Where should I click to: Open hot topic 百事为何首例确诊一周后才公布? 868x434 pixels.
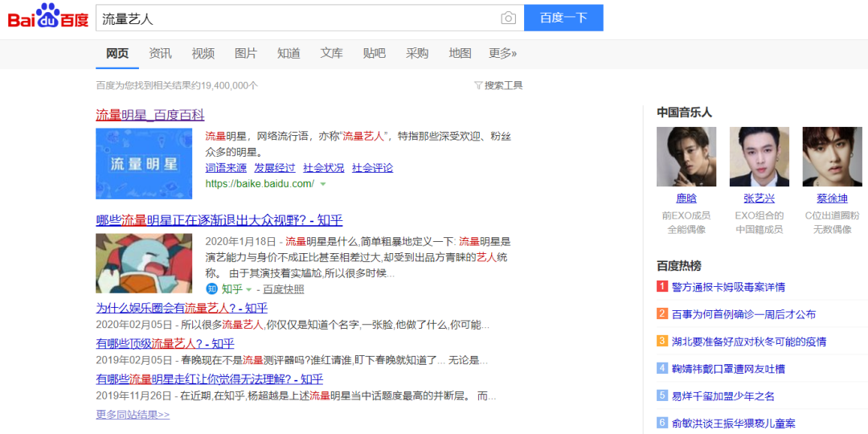(743, 314)
